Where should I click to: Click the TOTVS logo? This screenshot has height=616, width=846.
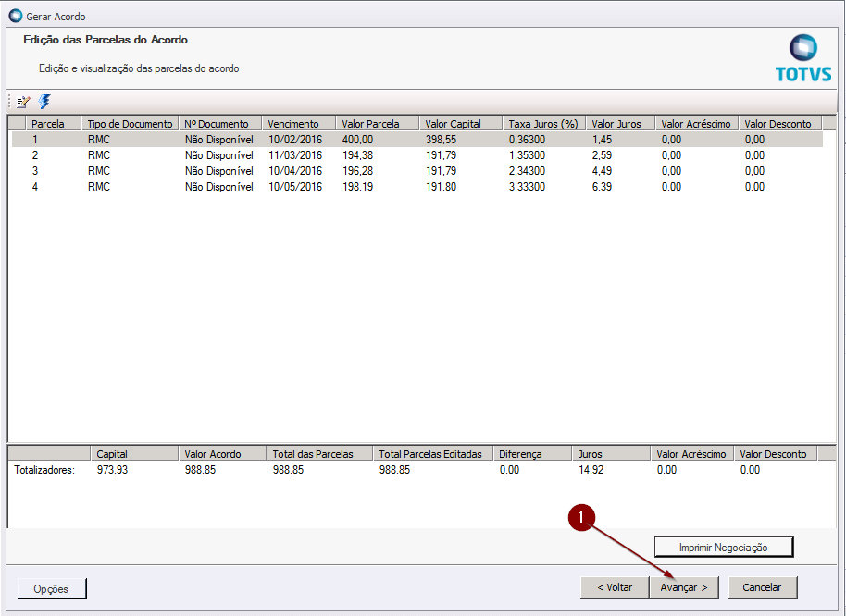click(x=802, y=58)
